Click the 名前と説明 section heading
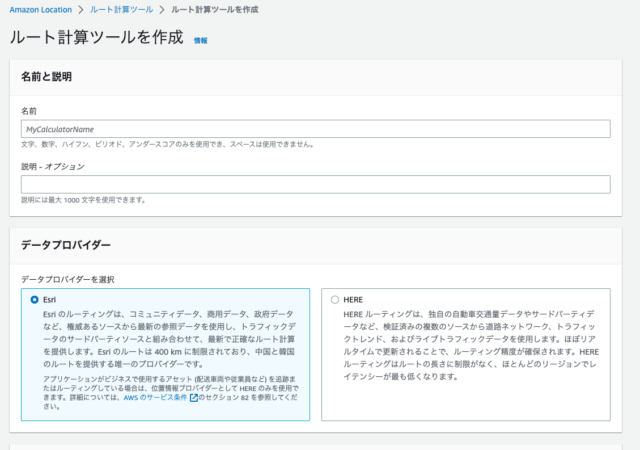Screen dimensions: 640x450 [x=47, y=77]
